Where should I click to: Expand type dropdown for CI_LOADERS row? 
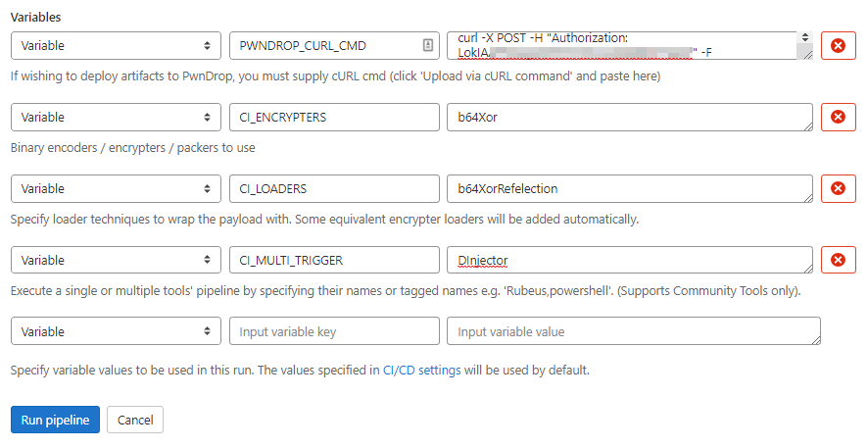[116, 188]
